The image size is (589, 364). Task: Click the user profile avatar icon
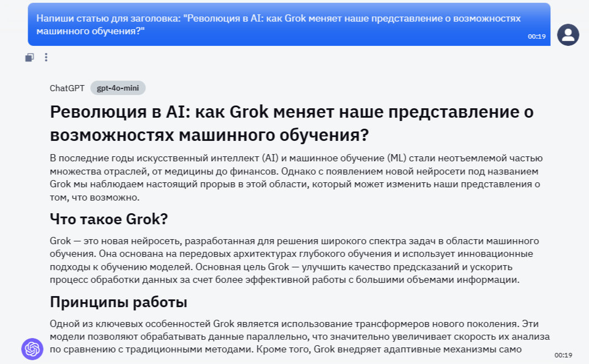pyautogui.click(x=568, y=35)
